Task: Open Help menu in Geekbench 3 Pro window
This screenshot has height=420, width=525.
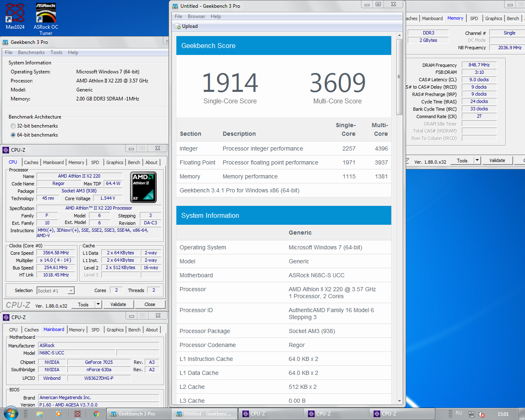Action: [x=73, y=52]
